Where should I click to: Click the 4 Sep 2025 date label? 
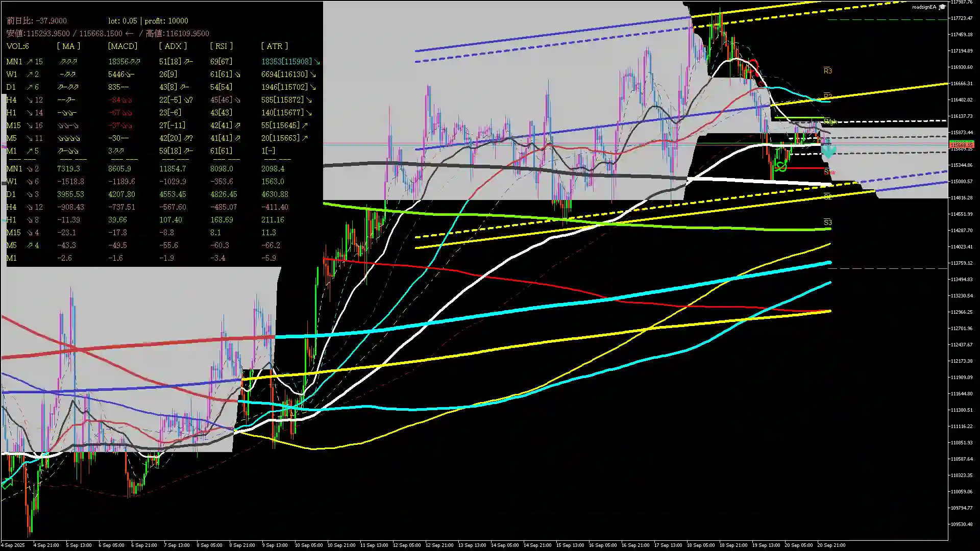(x=13, y=545)
